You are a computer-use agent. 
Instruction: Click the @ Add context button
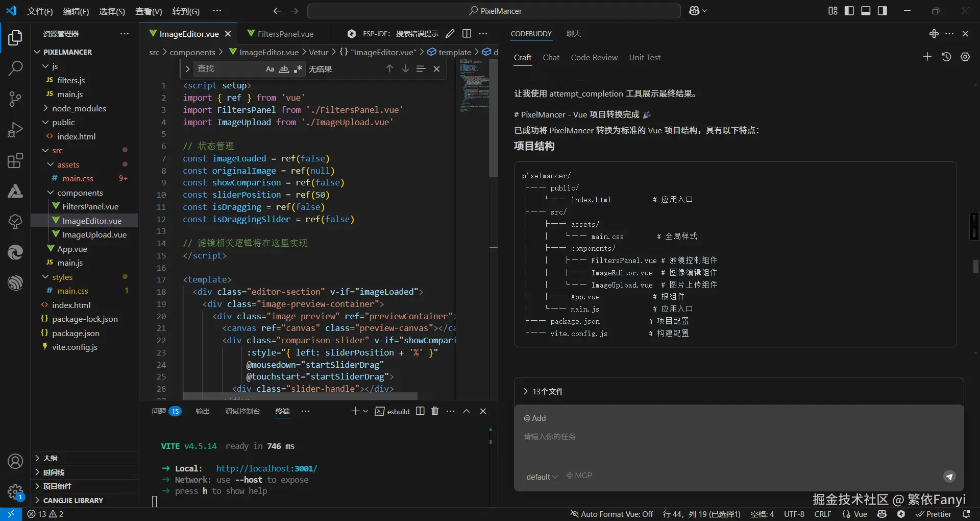[x=534, y=418]
